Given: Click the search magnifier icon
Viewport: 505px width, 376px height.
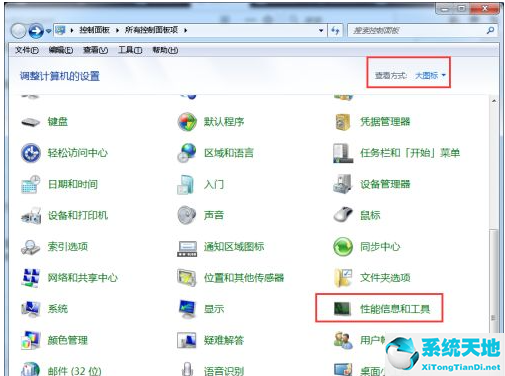Looking at the screenshot, I should click(x=490, y=31).
